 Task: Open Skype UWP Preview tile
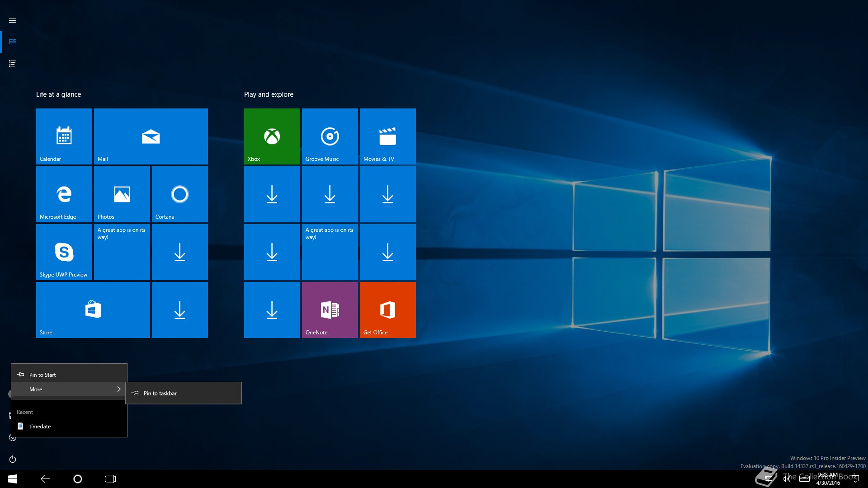(x=64, y=252)
